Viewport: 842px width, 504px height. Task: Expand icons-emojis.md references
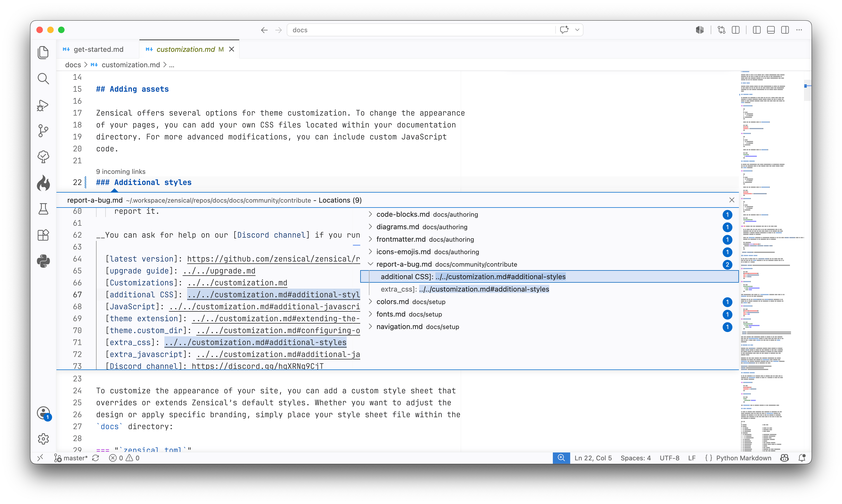(370, 252)
